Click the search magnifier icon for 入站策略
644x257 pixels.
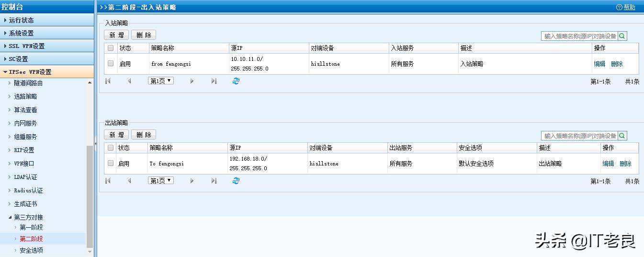click(x=622, y=36)
